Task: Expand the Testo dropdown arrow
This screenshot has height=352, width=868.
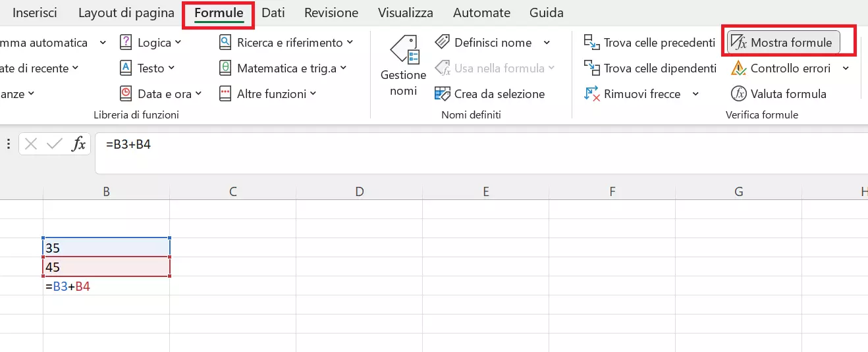Action: [171, 68]
